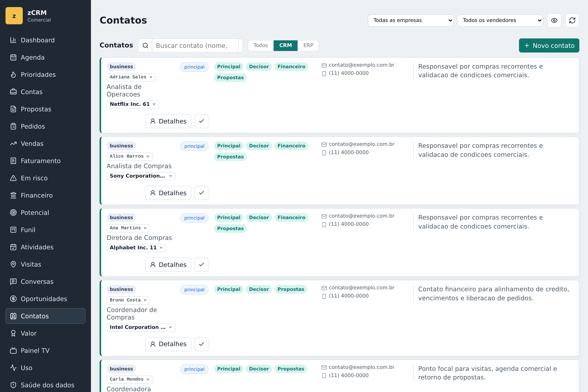Open Contas briefcase icon

(x=13, y=92)
